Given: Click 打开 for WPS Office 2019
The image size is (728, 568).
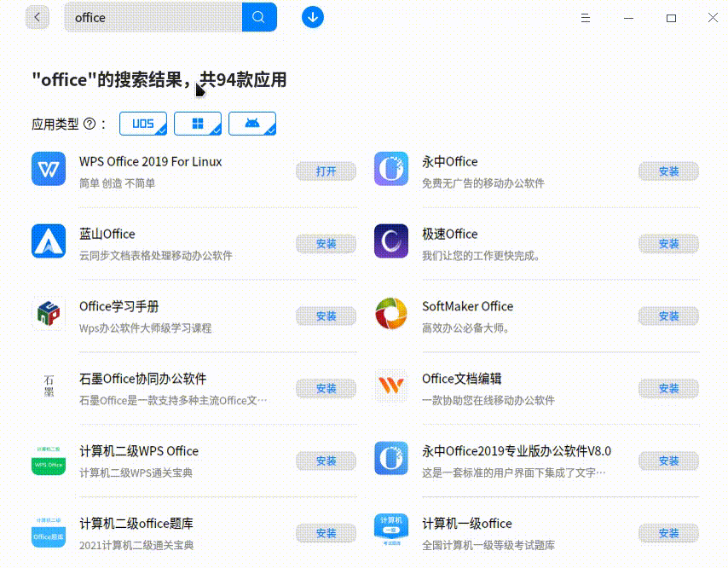Looking at the screenshot, I should pyautogui.click(x=326, y=171).
